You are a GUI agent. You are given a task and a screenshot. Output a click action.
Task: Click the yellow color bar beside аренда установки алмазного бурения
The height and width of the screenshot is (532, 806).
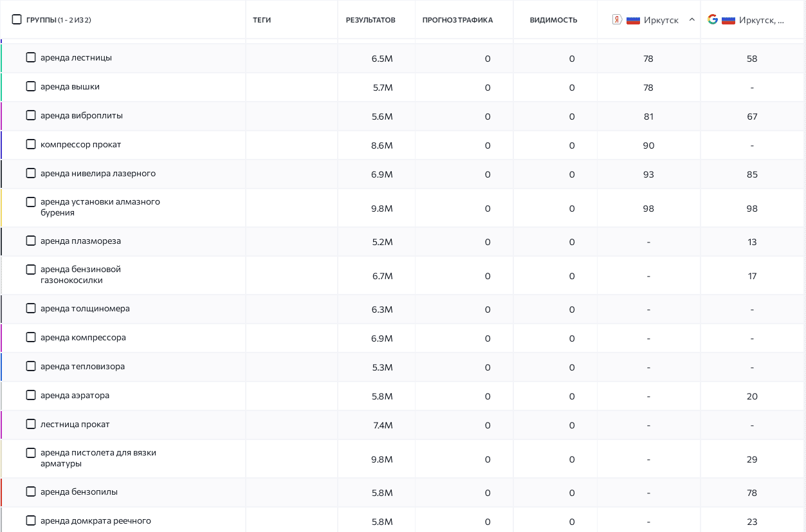[x=1, y=208]
